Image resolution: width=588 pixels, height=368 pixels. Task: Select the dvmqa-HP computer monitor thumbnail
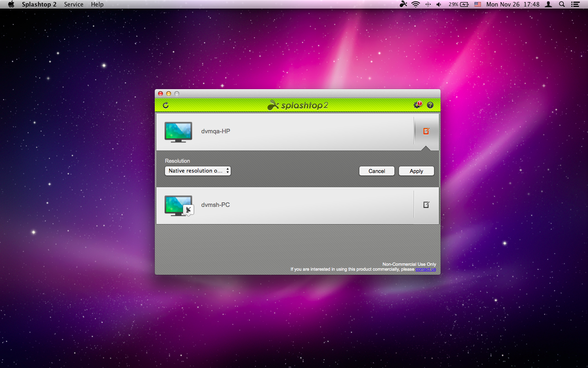click(178, 132)
